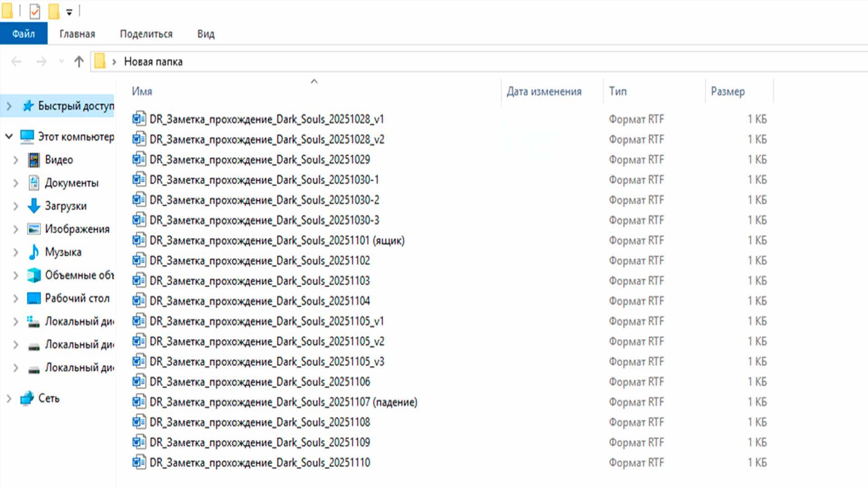Image resolution: width=868 pixels, height=488 pixels.
Task: Open the Музыка folder icon
Action: [x=34, y=252]
